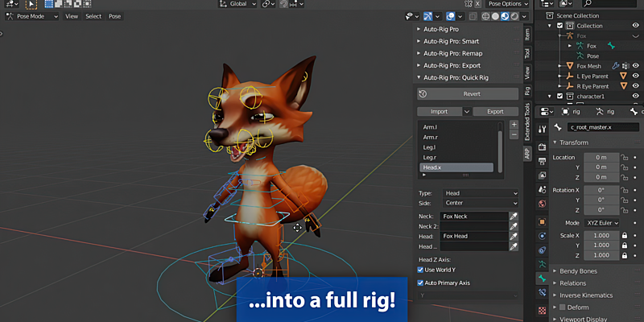Image resolution: width=644 pixels, height=322 pixels.
Task: Click the Revert button
Action: tap(468, 93)
